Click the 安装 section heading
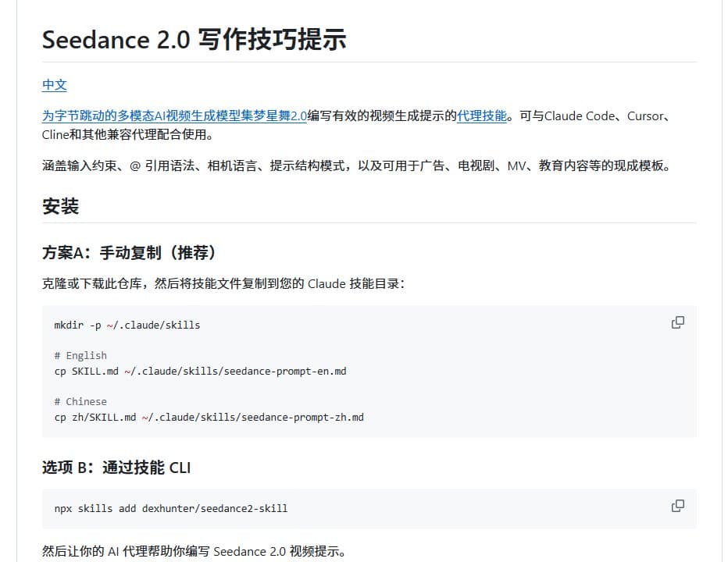Screen dimensions: 728x562 [x=60, y=206]
